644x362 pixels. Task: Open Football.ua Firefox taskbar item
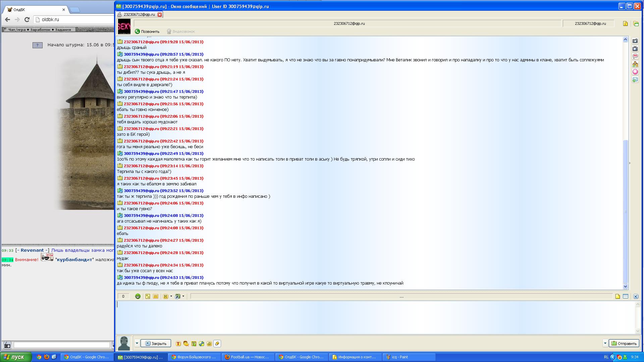tap(248, 357)
